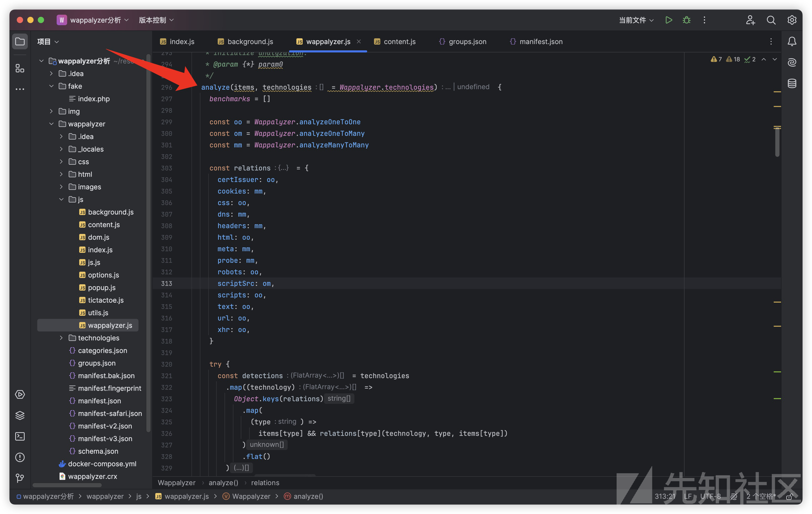Click the UTF-8 encoding in status bar
This screenshot has height=514, width=812.
(710, 496)
